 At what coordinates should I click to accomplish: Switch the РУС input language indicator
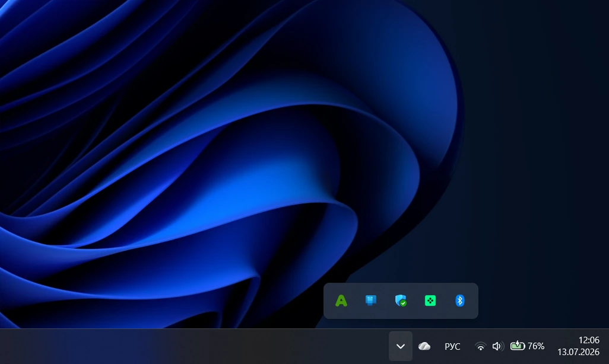click(452, 346)
